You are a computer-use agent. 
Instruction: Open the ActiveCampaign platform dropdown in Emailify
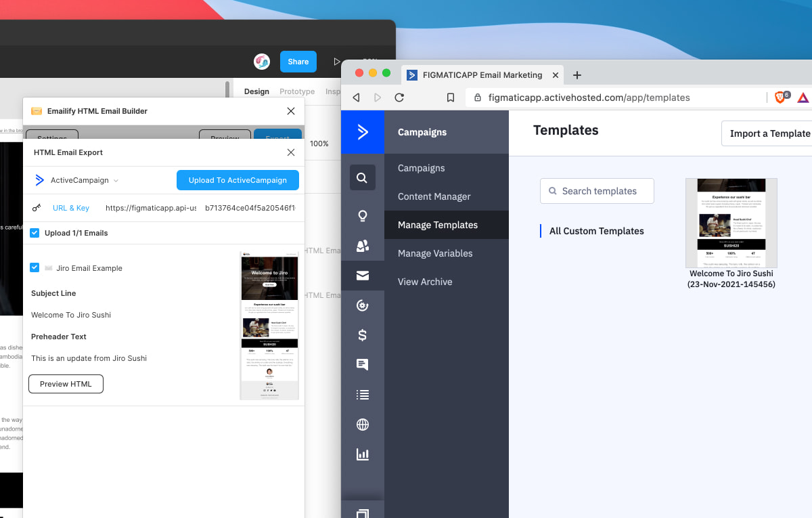click(x=76, y=181)
